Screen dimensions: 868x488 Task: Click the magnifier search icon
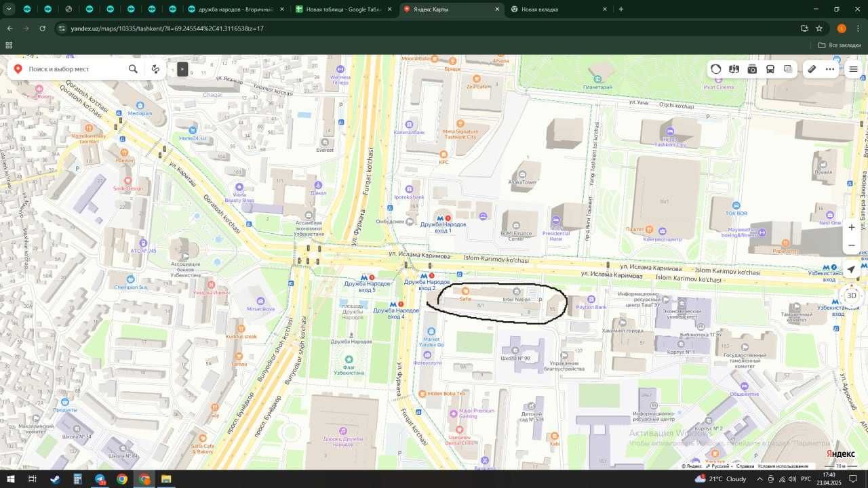[133, 69]
